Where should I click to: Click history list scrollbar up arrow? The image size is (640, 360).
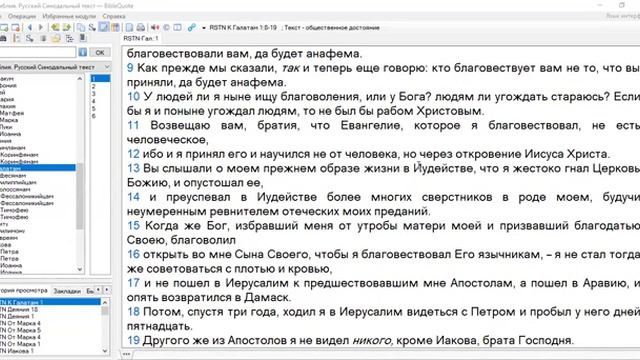click(x=105, y=302)
